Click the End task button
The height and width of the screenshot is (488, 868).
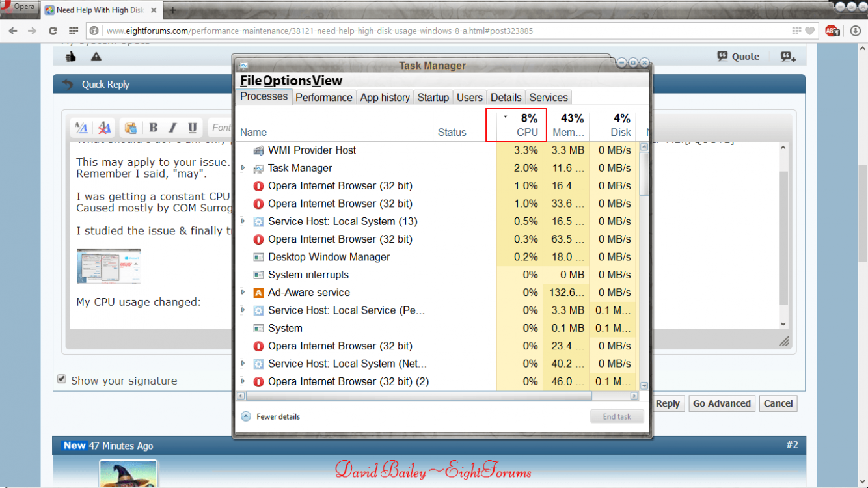click(617, 416)
